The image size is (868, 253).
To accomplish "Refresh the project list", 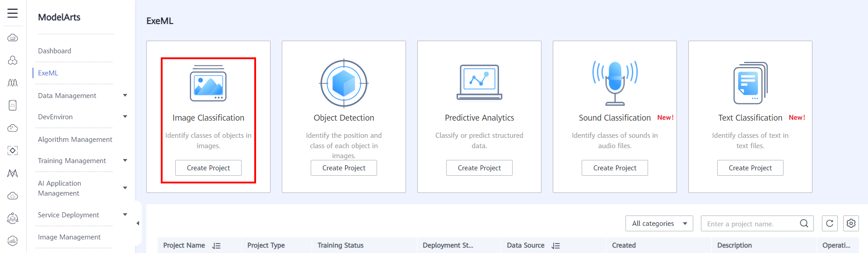I will [830, 223].
